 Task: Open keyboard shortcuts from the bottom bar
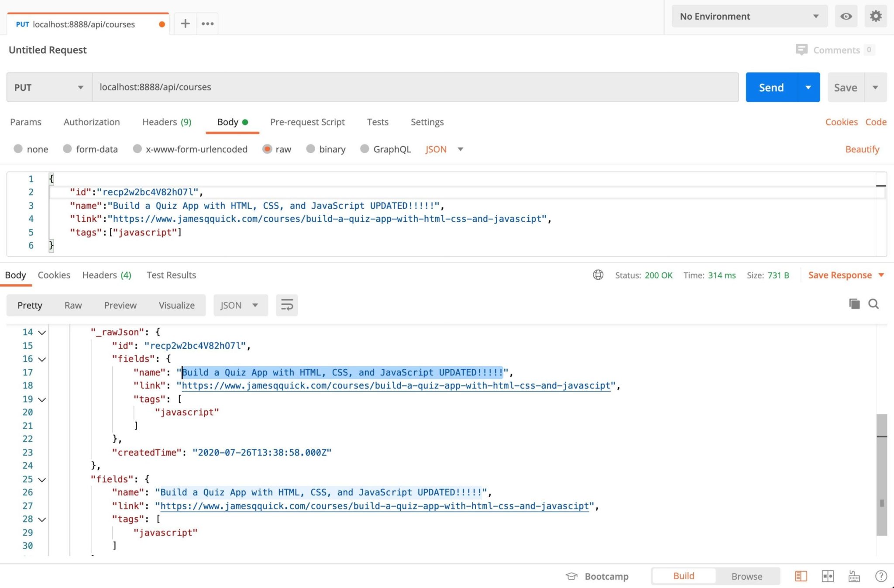[x=853, y=576]
